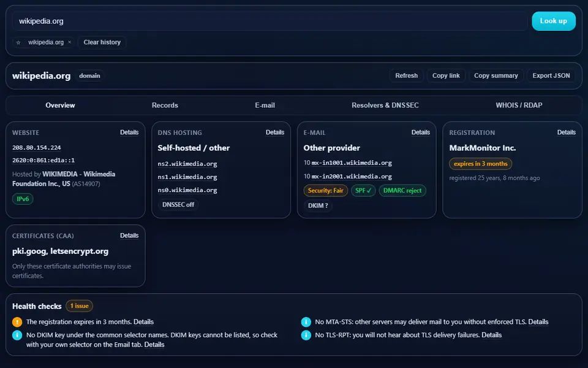588x368 pixels.
Task: Clear the lookup history
Action: pos(102,42)
